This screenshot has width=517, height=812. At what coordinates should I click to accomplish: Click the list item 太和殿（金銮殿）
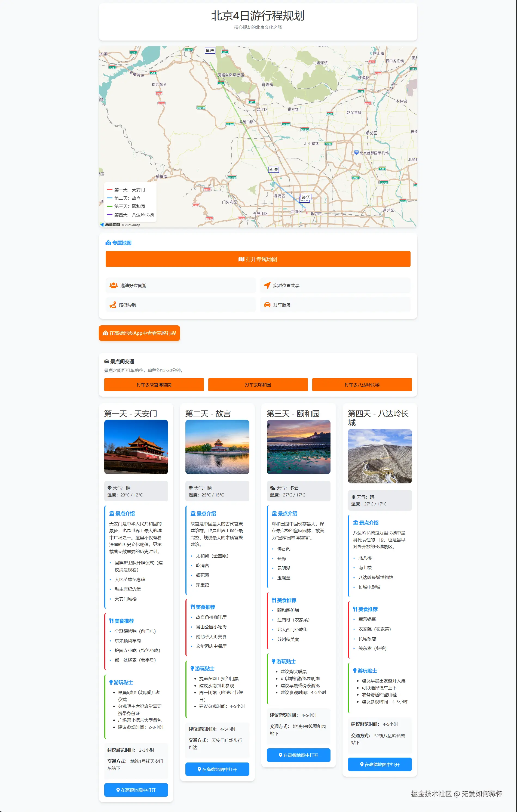click(x=212, y=556)
